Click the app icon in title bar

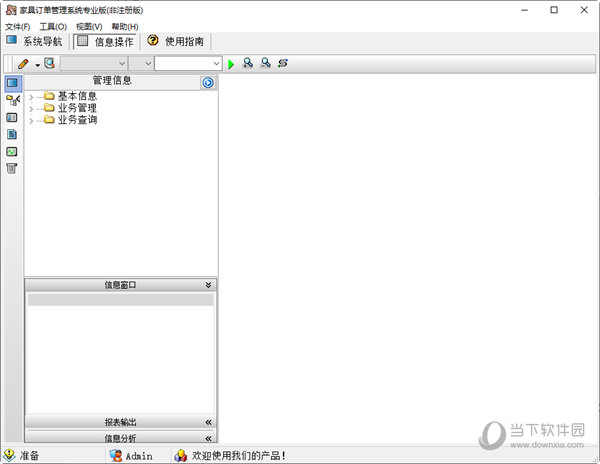click(x=11, y=10)
